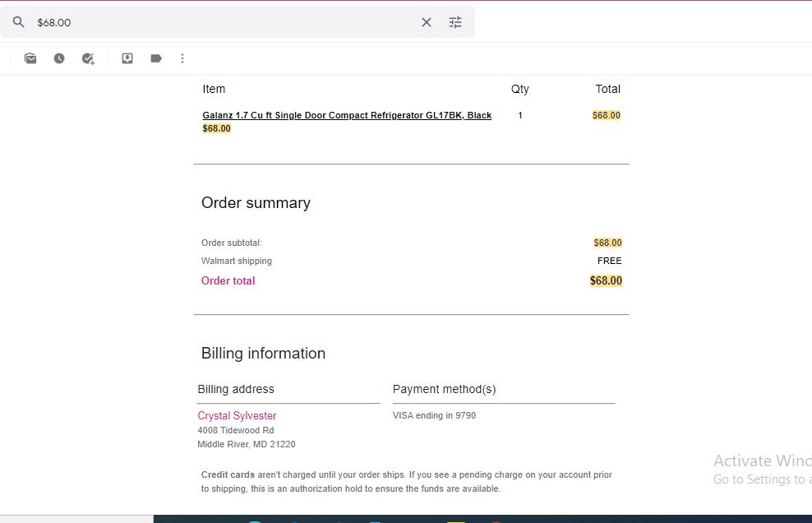Click the VISA ending in 9790 text
Image resolution: width=812 pixels, height=523 pixels.
[434, 416]
